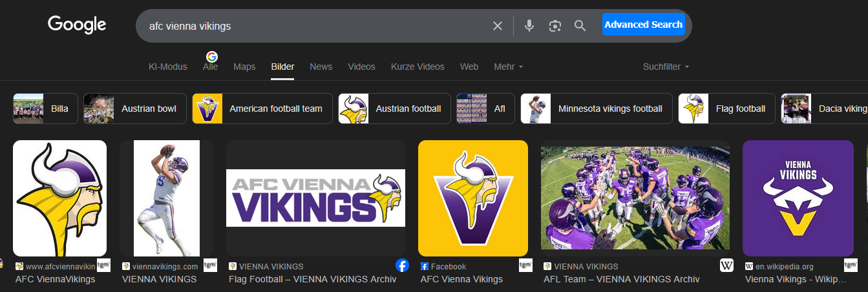Screen dimensions: 868x292
Task: Open the News tab
Action: [321, 67]
